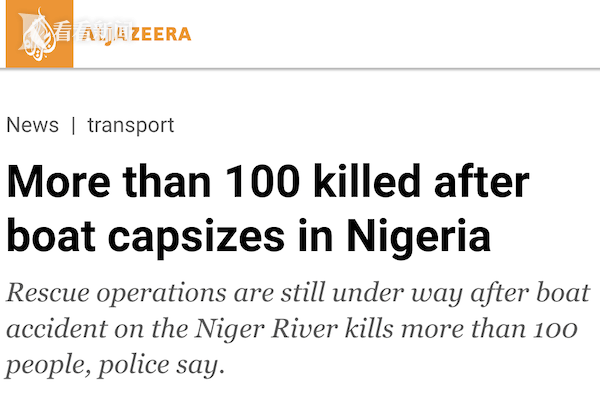The image size is (600, 403).
Task: Click the italic summary line starting 'Rescue operations'
Action: (x=298, y=294)
